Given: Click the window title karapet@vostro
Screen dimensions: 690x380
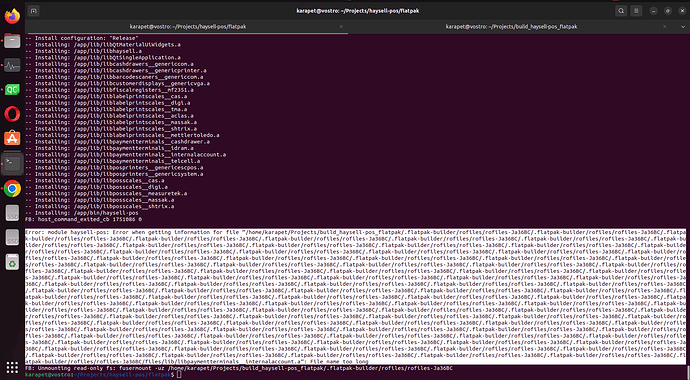Looking at the screenshot, I should click(357, 11).
